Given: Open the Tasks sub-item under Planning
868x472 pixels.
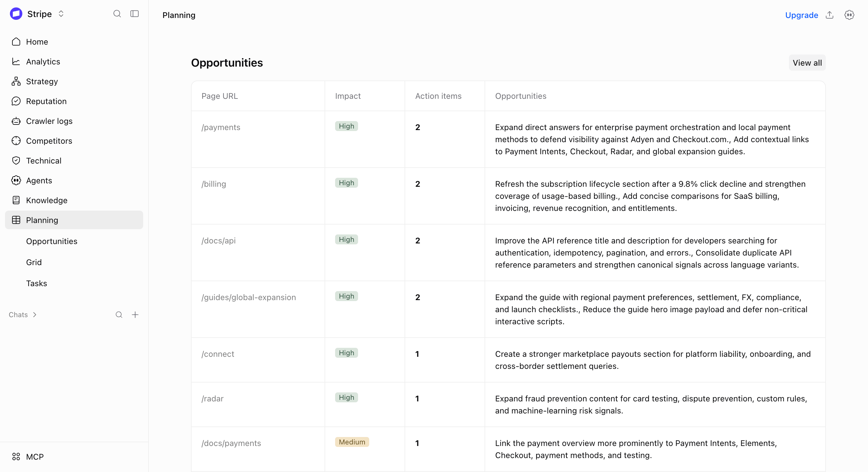Looking at the screenshot, I should (36, 283).
